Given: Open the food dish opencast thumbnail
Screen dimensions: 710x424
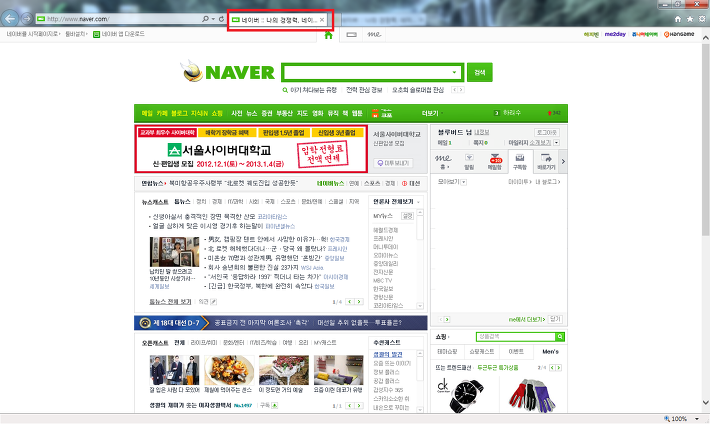Looking at the screenshot, I should tap(229, 370).
